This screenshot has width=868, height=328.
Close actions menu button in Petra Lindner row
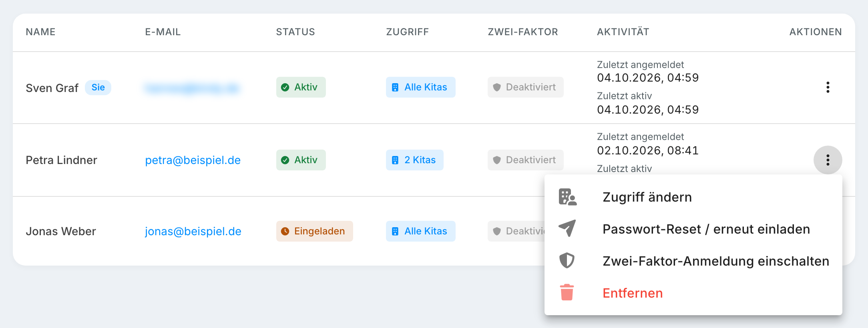click(828, 160)
